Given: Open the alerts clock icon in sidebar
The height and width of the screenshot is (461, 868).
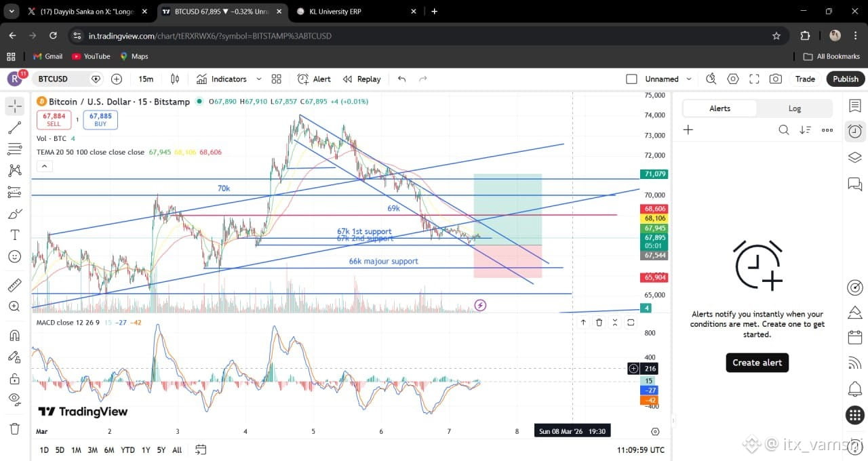Looking at the screenshot, I should pyautogui.click(x=855, y=132).
